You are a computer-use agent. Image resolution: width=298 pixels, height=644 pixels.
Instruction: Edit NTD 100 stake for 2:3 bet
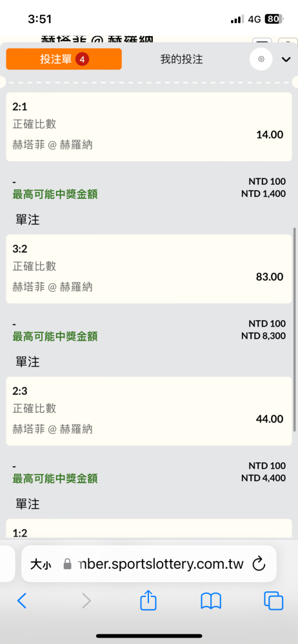point(267,466)
